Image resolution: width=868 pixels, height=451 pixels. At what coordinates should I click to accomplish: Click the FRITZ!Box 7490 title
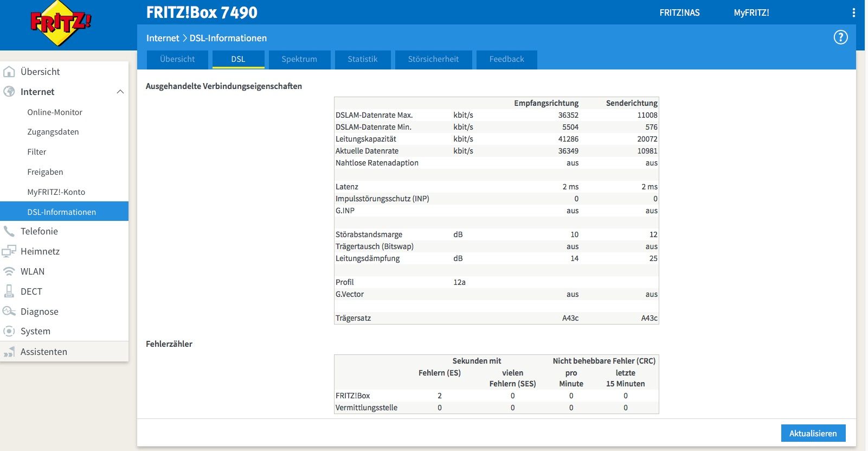[x=202, y=12]
